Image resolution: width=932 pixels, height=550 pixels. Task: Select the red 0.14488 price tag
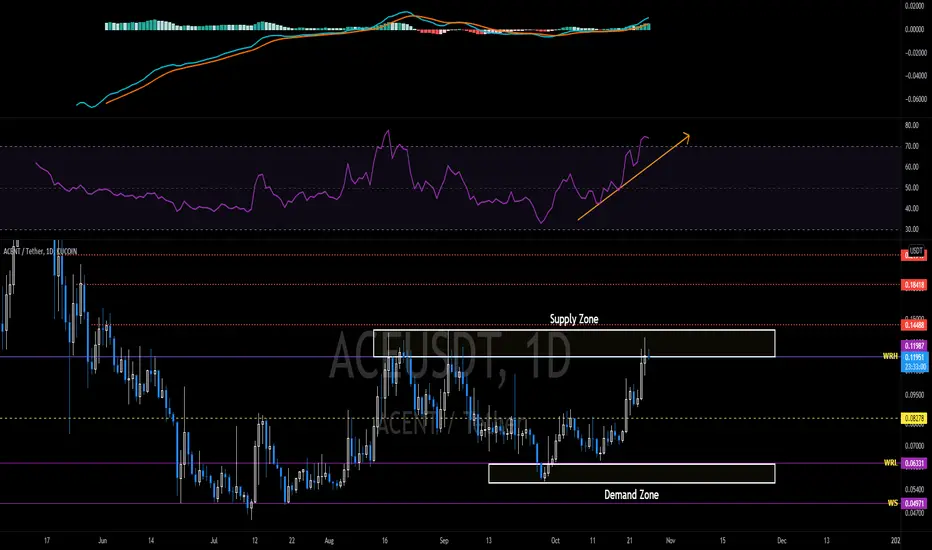pos(915,325)
